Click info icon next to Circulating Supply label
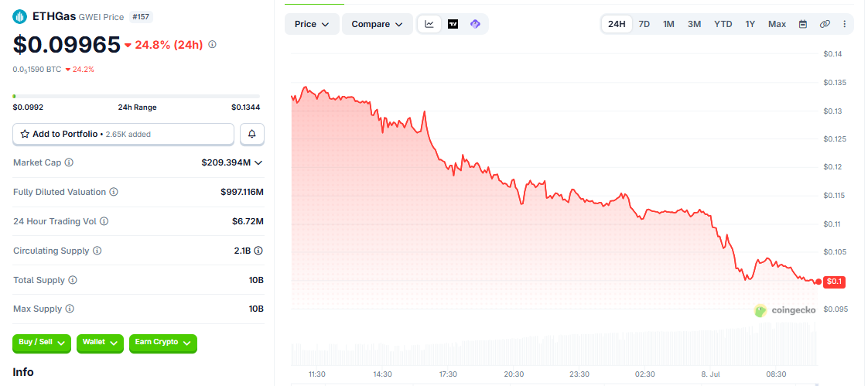868x386 pixels. (x=97, y=251)
